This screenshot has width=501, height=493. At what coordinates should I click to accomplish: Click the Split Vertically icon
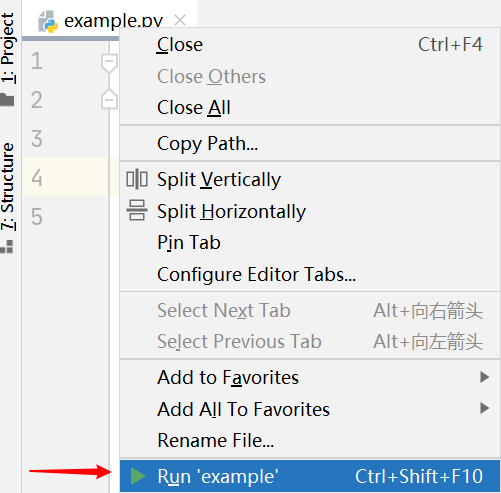[x=137, y=179]
